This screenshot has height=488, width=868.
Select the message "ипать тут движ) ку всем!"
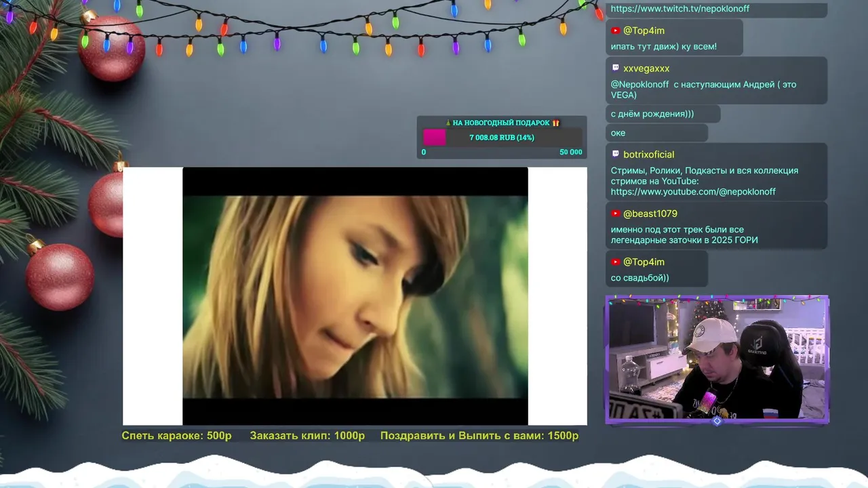pyautogui.click(x=663, y=47)
